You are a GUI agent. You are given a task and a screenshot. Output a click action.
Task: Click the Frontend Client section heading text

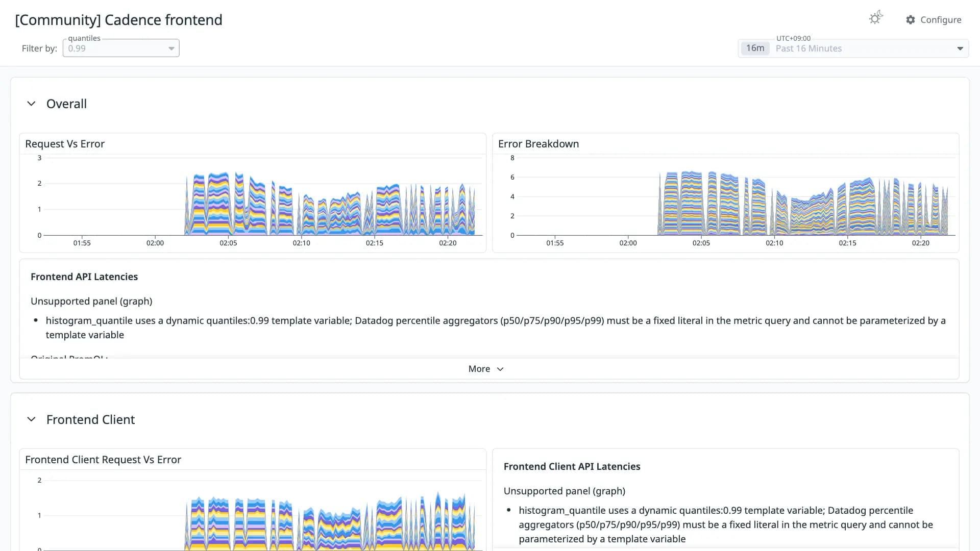[x=90, y=419]
